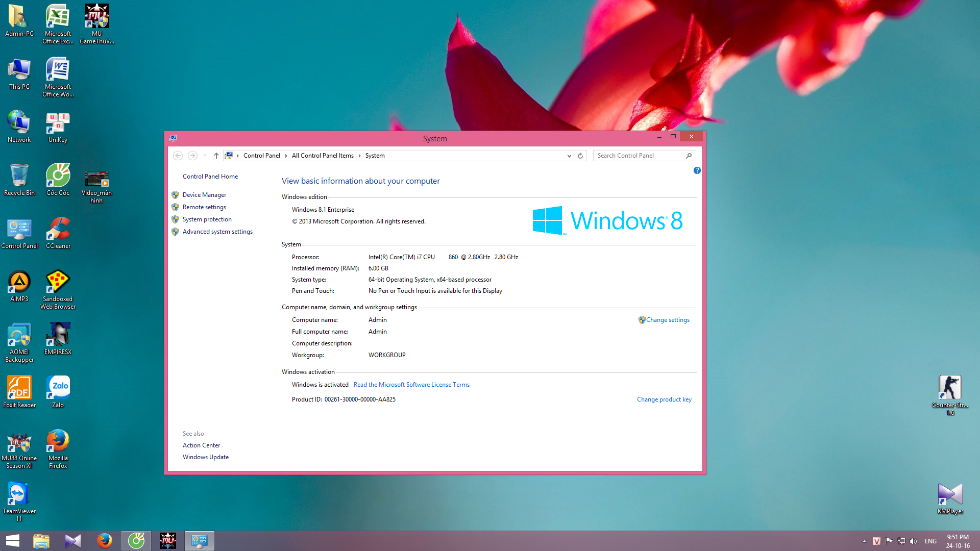The image size is (980, 551).
Task: Click the Forward navigation arrow
Action: 192,156
